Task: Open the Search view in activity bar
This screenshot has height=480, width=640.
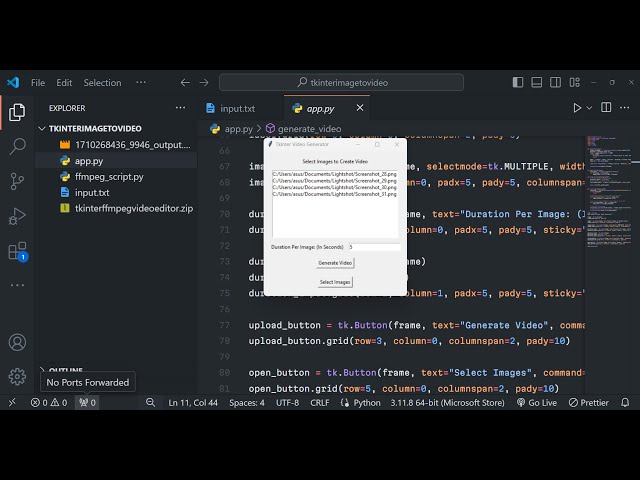Action: [17, 147]
